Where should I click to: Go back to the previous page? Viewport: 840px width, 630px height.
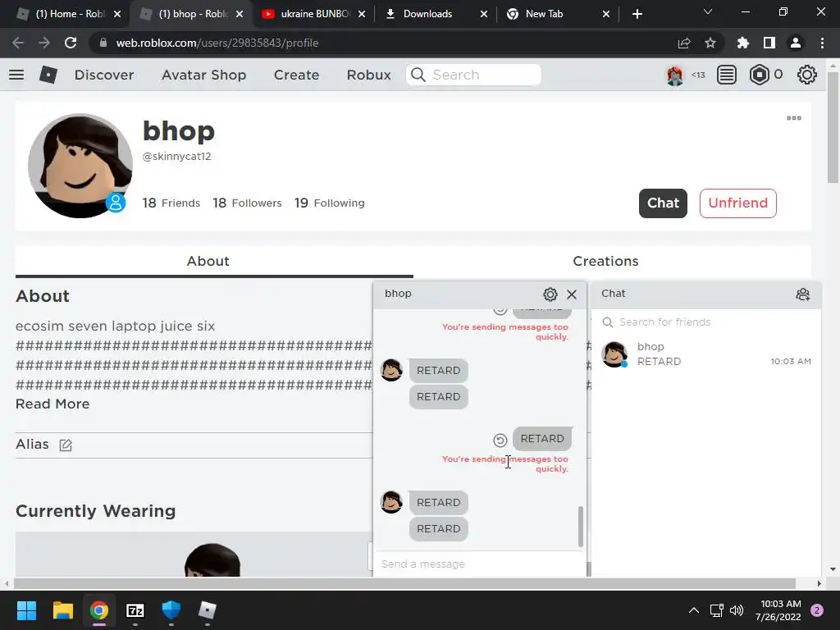coord(18,43)
